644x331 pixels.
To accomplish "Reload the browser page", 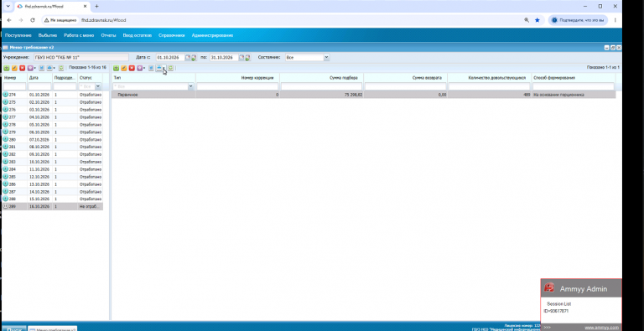I will click(x=33, y=20).
